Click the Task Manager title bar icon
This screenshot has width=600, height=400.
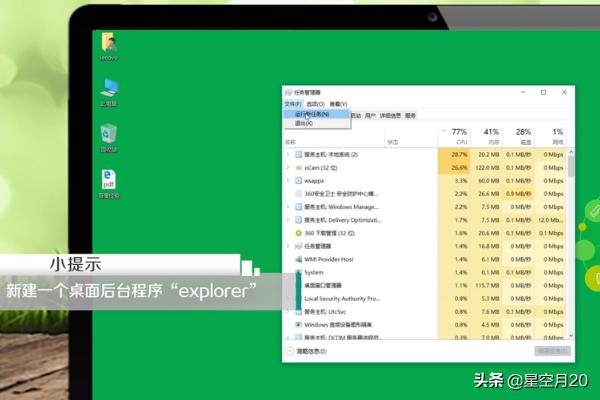click(x=289, y=93)
